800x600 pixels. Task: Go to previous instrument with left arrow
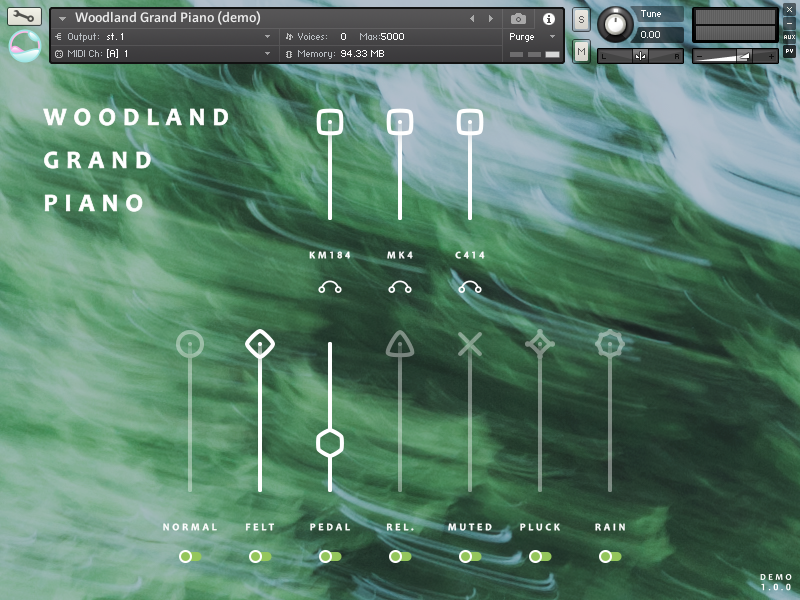click(472, 19)
